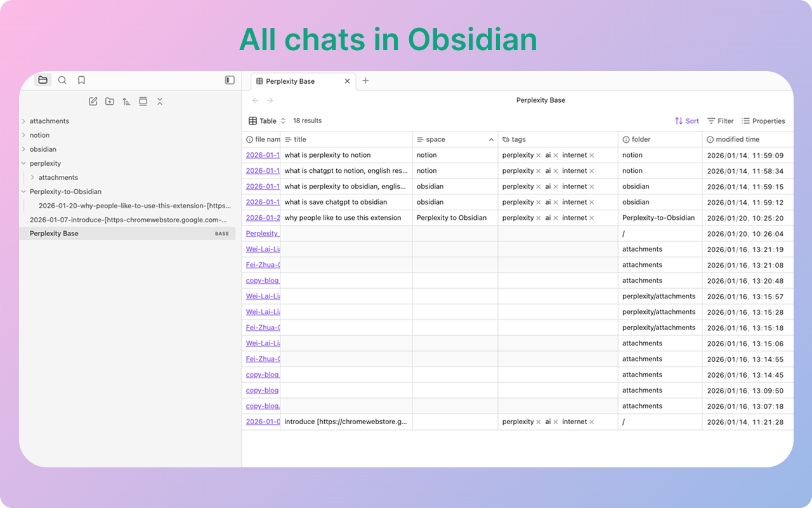This screenshot has width=812, height=508.
Task: Remove internet tag from 'what is perplexity to notion' row
Action: pos(592,155)
